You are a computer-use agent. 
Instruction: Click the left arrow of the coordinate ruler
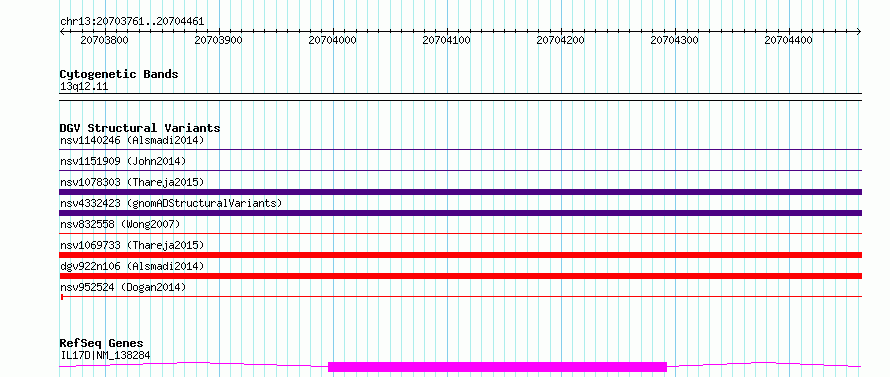click(x=62, y=31)
